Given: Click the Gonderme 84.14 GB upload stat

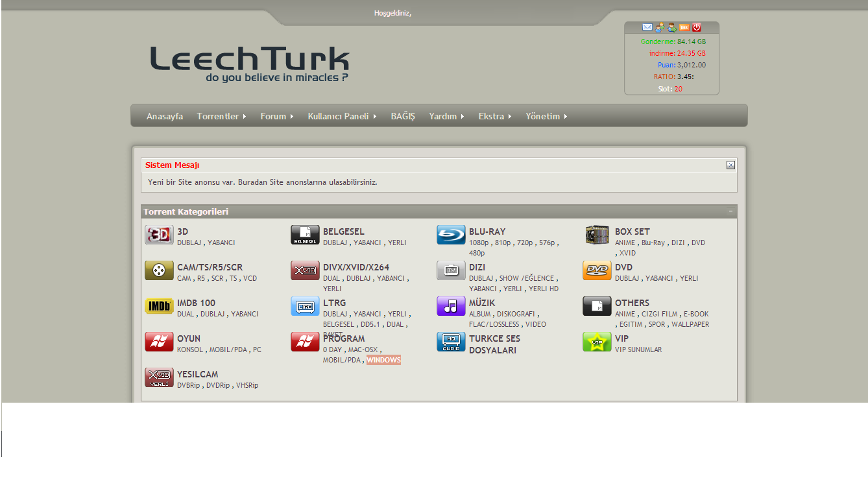Looking at the screenshot, I should 673,41.
